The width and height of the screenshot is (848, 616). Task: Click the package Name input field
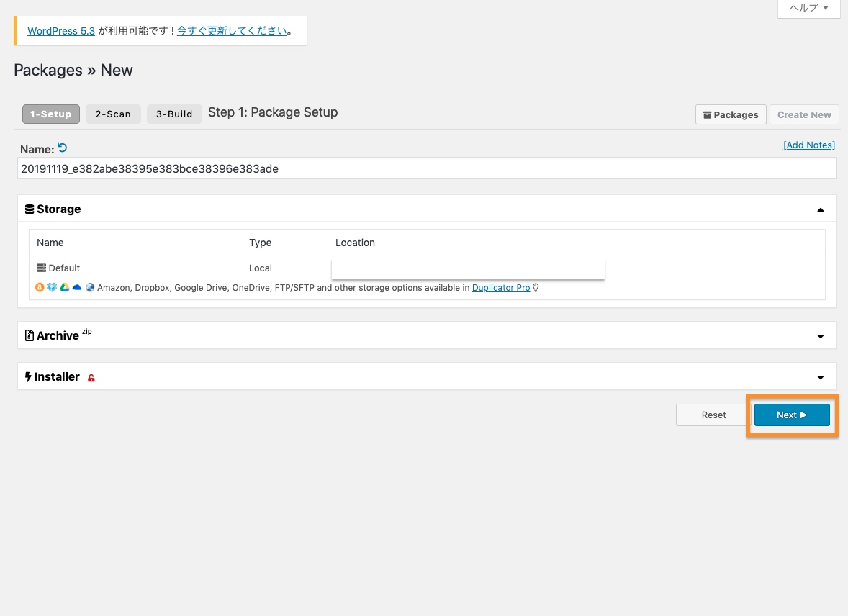[x=427, y=168]
